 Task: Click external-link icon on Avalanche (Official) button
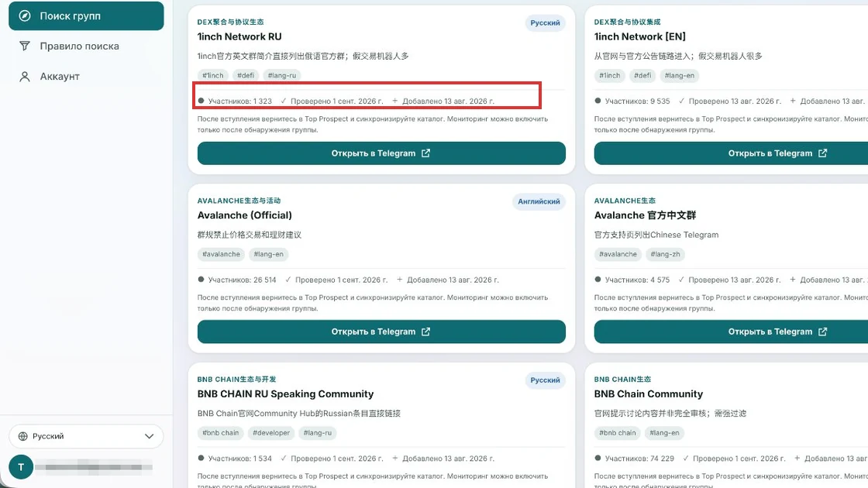coord(425,332)
